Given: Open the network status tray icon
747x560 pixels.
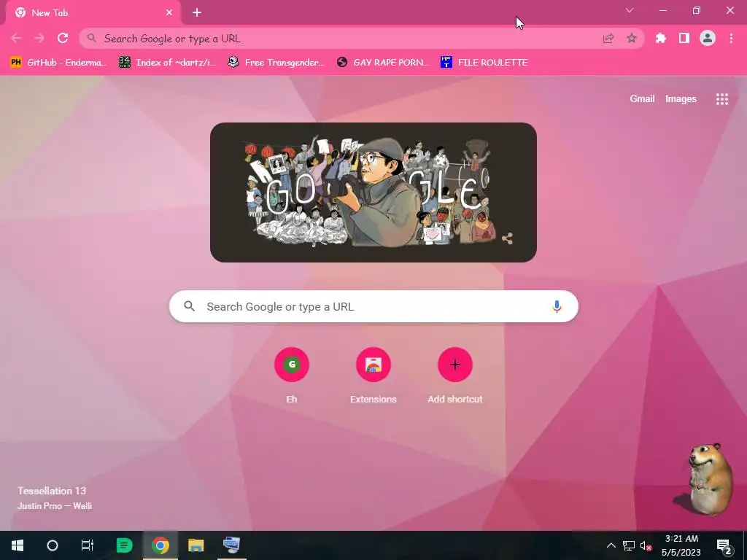Looking at the screenshot, I should [x=628, y=545].
